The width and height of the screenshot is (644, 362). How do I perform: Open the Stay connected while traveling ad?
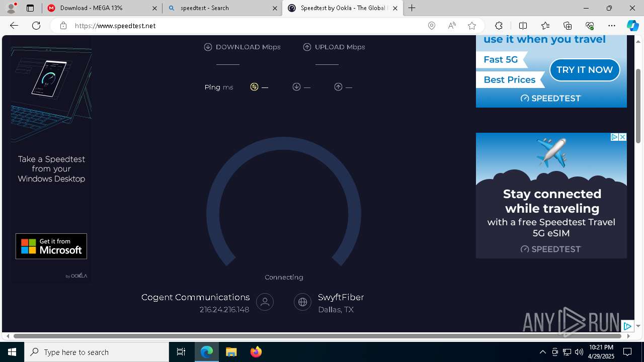[551, 196]
